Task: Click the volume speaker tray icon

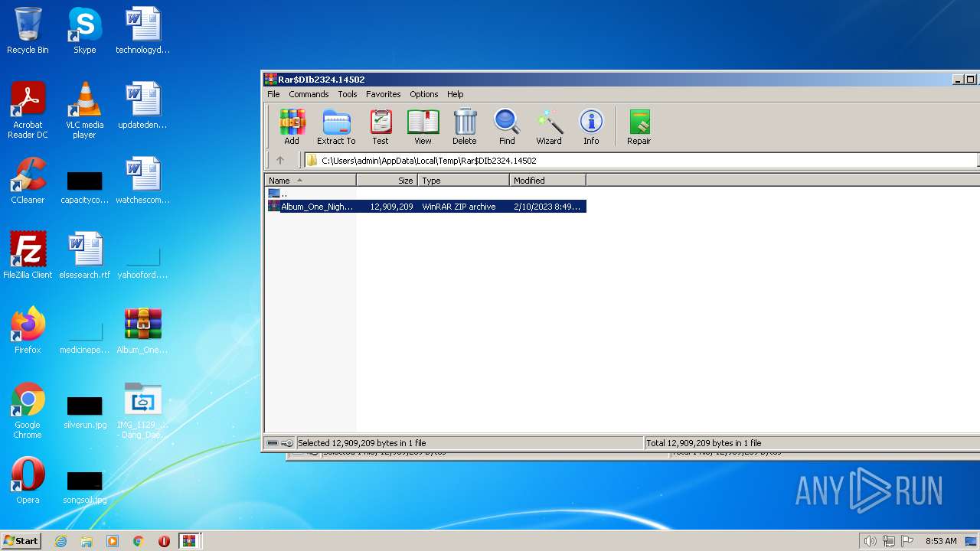Action: coord(870,541)
